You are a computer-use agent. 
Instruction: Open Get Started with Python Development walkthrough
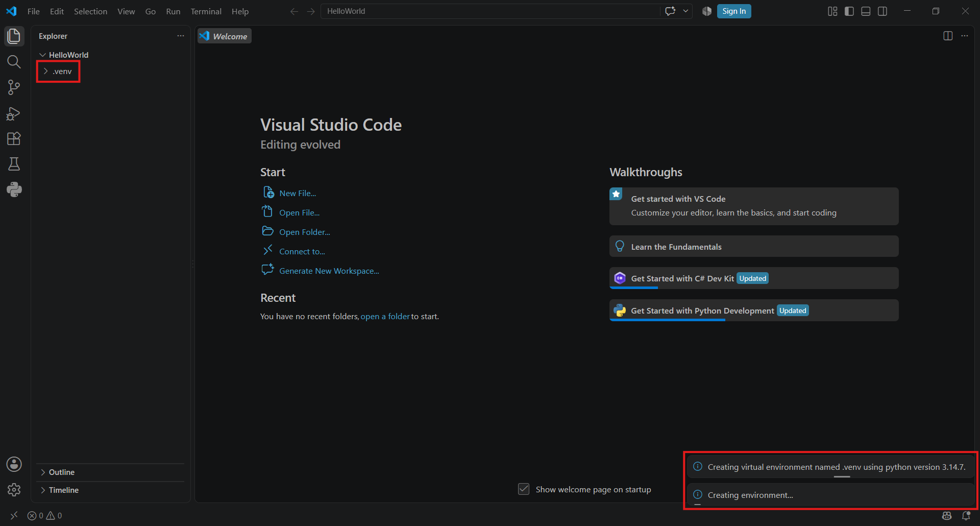pos(754,310)
